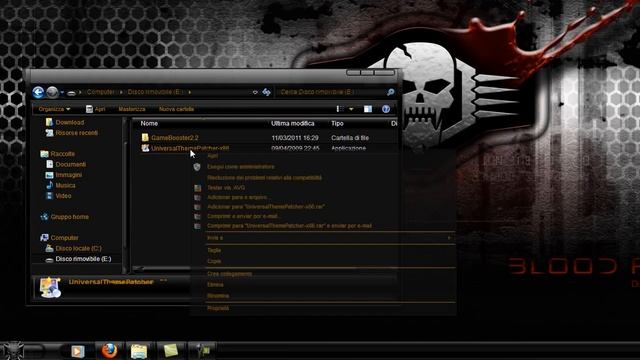Click the navigation pane vertical scrollbar

coord(124,194)
